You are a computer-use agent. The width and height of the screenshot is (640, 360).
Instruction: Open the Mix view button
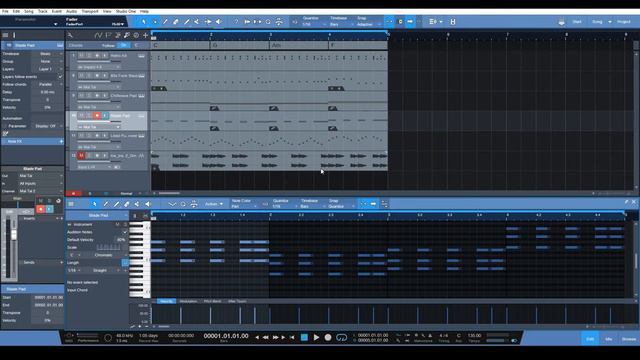[609, 339]
